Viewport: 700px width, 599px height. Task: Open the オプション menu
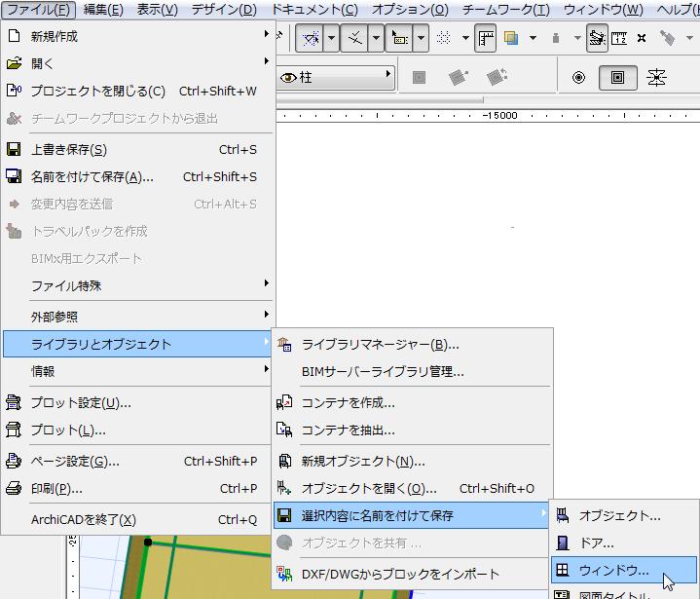coord(410,10)
